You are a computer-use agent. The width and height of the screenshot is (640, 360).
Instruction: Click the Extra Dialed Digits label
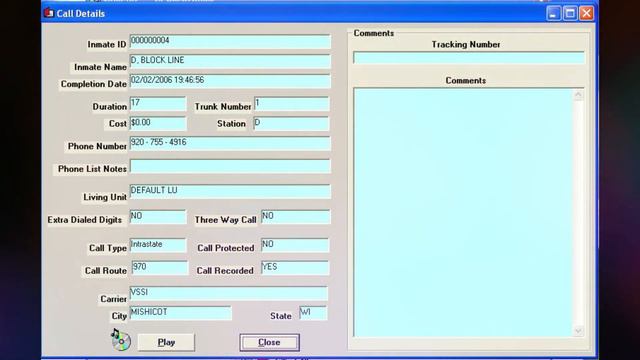click(84, 220)
